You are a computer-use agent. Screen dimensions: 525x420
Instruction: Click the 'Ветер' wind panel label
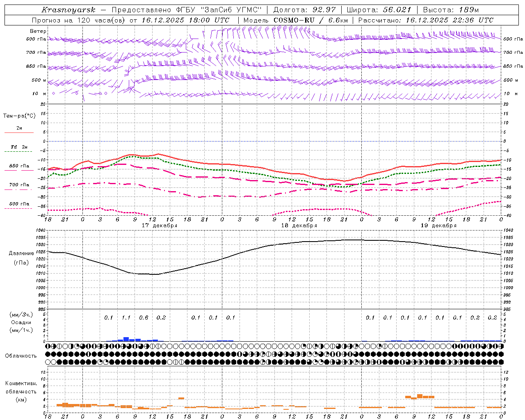point(38,31)
